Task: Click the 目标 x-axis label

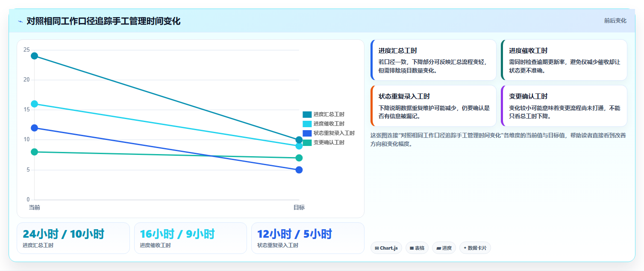Action: pyautogui.click(x=299, y=207)
